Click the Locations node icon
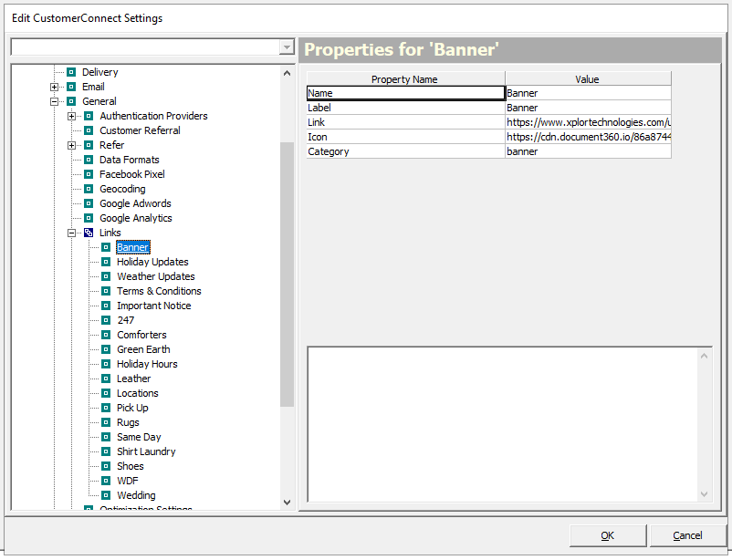Viewport: 732px width, 560px height. 106,393
